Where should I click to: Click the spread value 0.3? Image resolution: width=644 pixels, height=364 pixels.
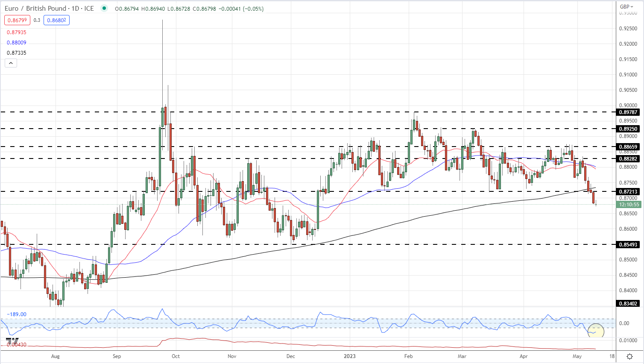pyautogui.click(x=37, y=20)
